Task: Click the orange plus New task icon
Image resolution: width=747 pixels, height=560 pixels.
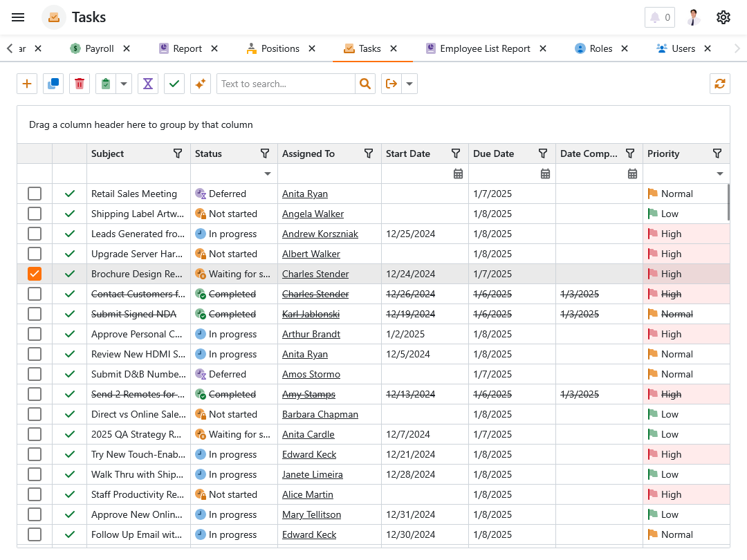Action: 27,84
